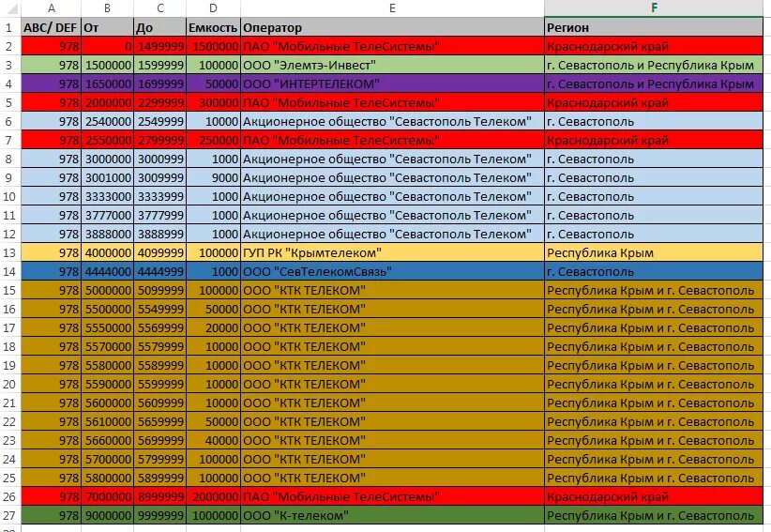Select cell 9000000 in row 27
This screenshot has width=771, height=532.
107,515
